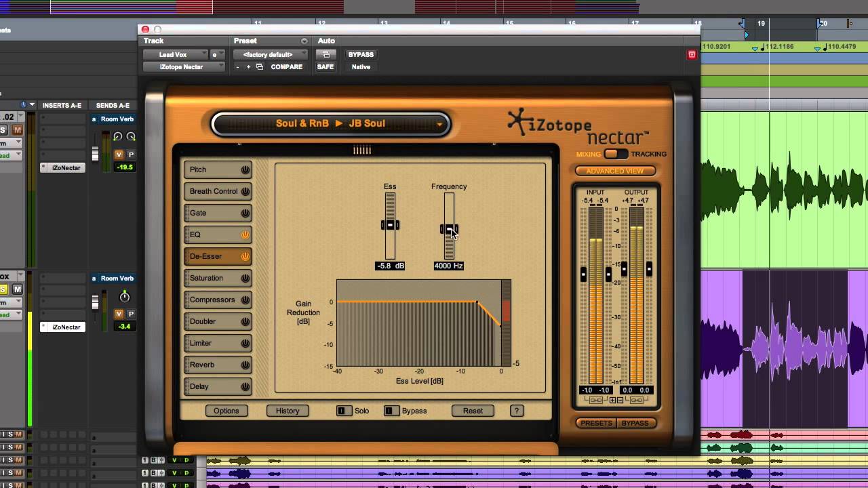Click the upper Room Verb send level -19.5
The image size is (868, 488).
[x=125, y=167]
